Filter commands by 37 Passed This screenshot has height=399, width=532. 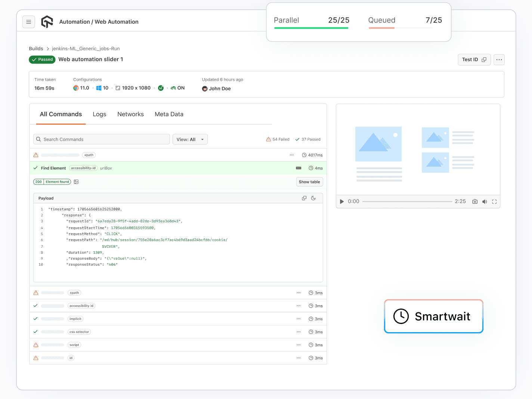pos(307,139)
